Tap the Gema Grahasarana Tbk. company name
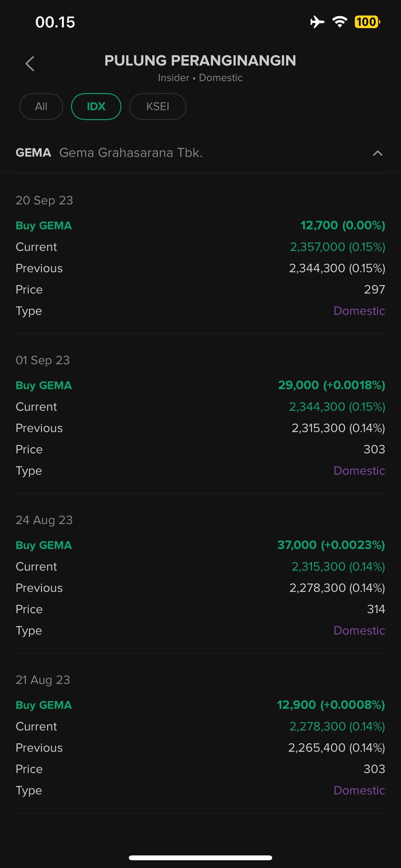The width and height of the screenshot is (401, 868). tap(131, 153)
